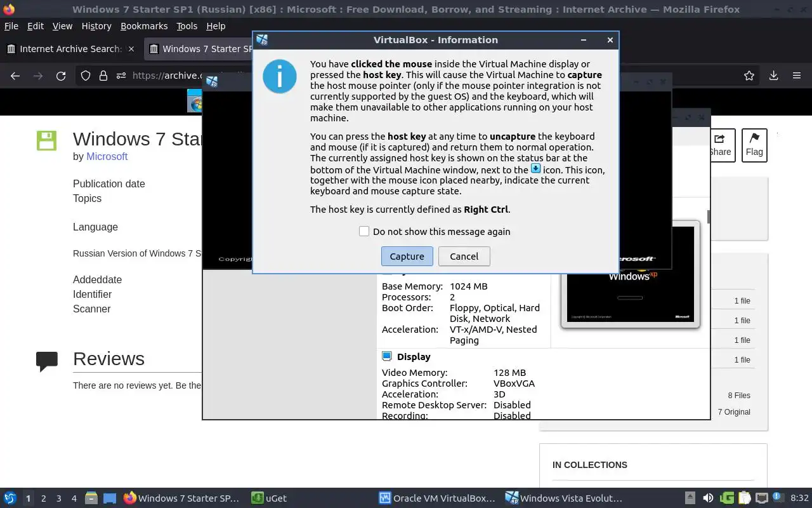Click the '7 Original' text on the archive page
This screenshot has height=508, width=812.
click(x=734, y=412)
